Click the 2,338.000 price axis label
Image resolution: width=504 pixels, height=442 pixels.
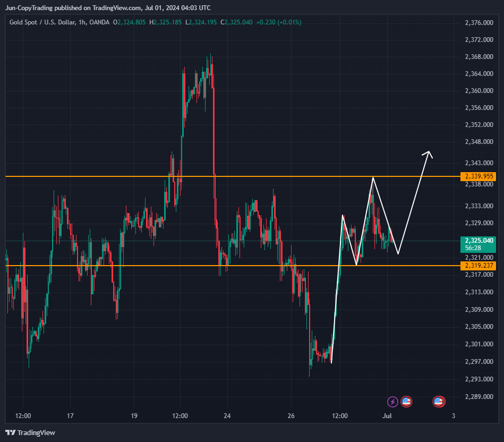point(479,184)
